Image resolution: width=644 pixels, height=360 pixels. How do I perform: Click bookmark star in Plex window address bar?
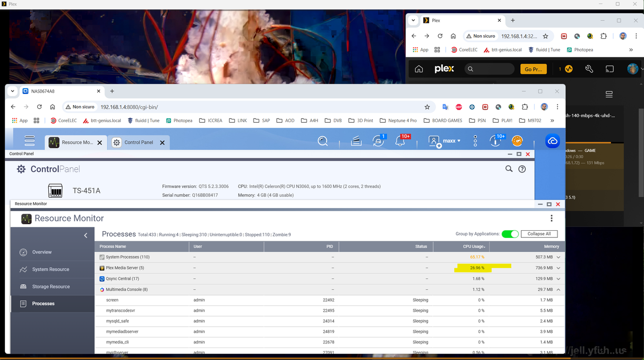[545, 36]
